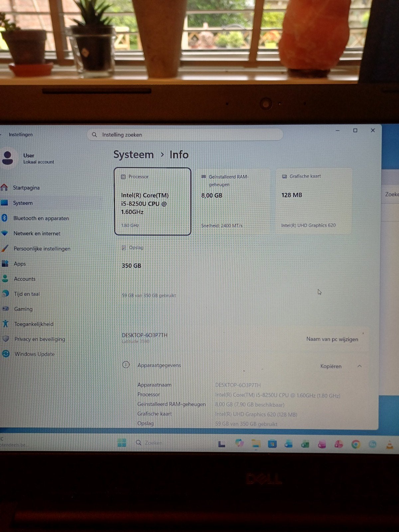Select the Opslag 350 GB card
This screenshot has width=399, height=532.
(x=153, y=271)
